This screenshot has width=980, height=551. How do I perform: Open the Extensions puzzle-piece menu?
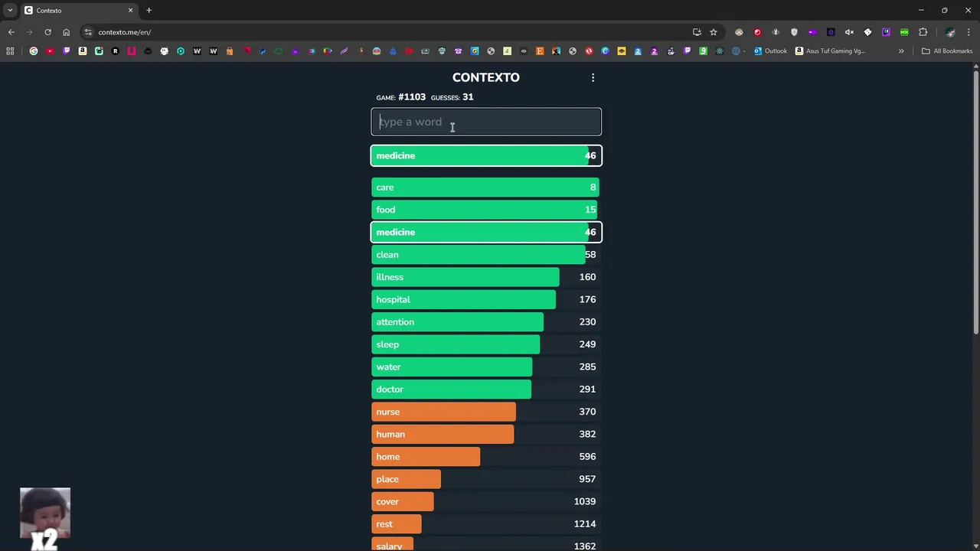tap(923, 32)
